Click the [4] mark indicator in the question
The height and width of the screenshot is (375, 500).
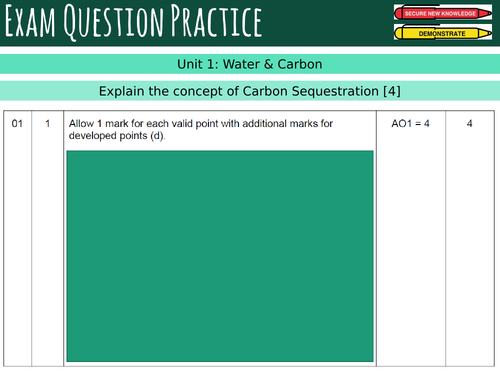point(392,91)
